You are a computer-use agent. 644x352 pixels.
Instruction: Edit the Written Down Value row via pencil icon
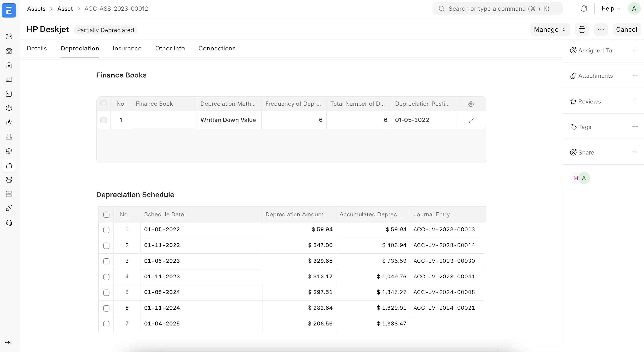point(471,120)
